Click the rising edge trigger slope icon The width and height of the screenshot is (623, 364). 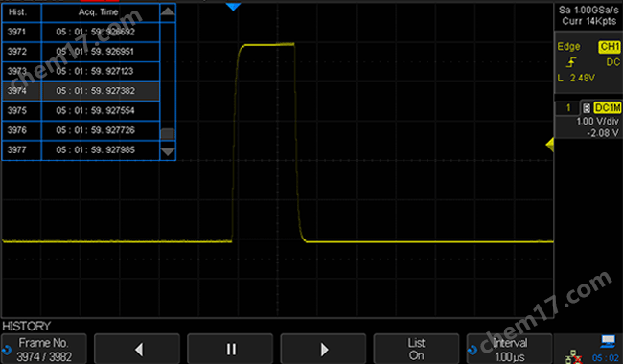571,62
